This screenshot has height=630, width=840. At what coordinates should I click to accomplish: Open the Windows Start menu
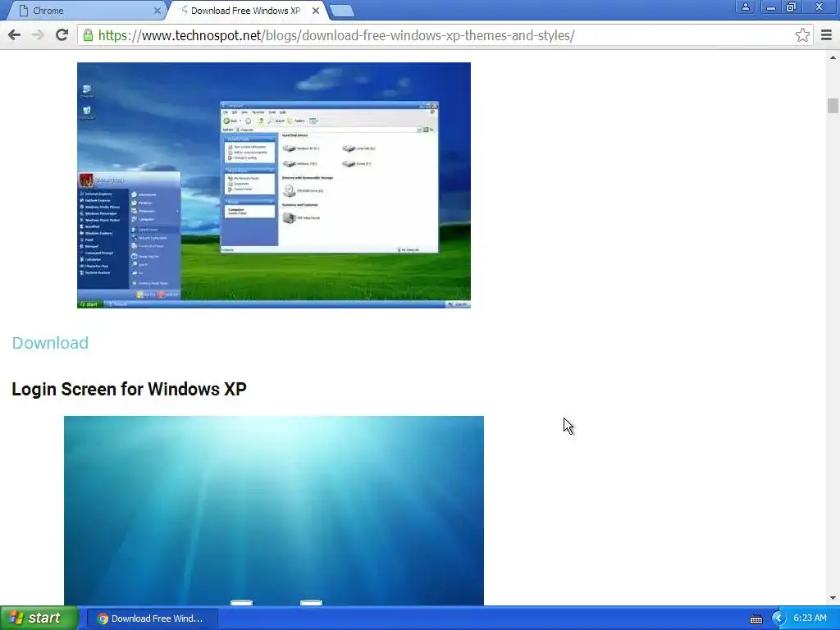pyautogui.click(x=39, y=619)
